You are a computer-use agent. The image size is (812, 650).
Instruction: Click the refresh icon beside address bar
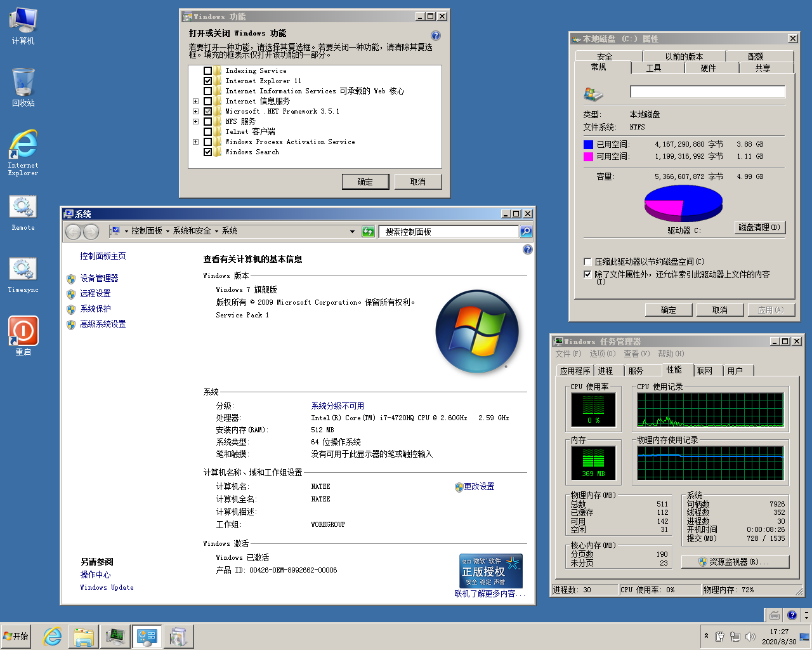pos(368,232)
